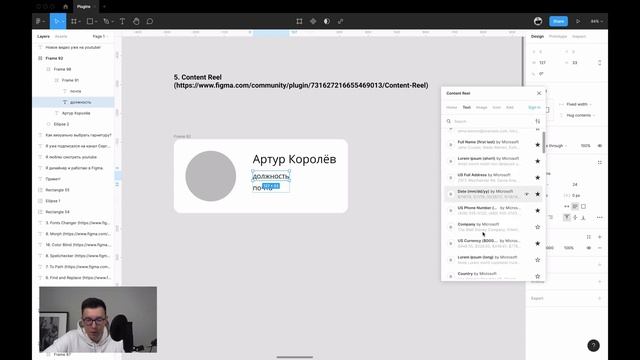The image size is (640, 360).
Task: Add a new fill with the plus icon
Action: tap(600, 237)
